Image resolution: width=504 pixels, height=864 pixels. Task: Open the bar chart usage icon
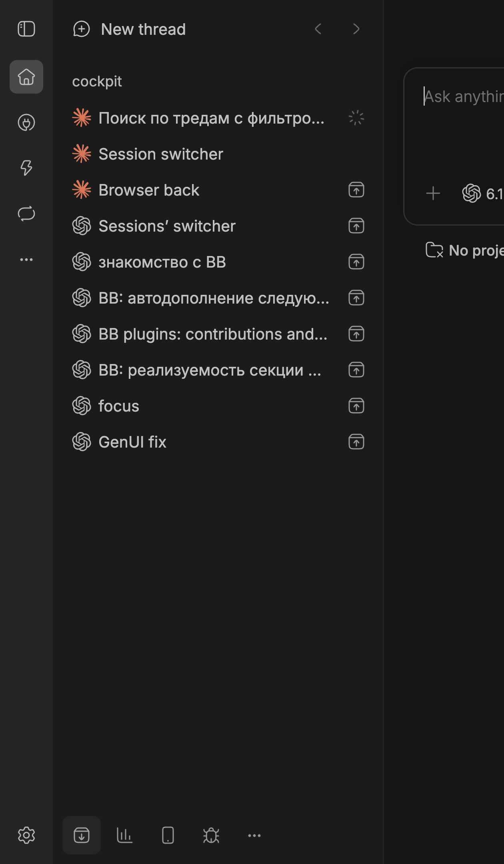click(x=124, y=835)
